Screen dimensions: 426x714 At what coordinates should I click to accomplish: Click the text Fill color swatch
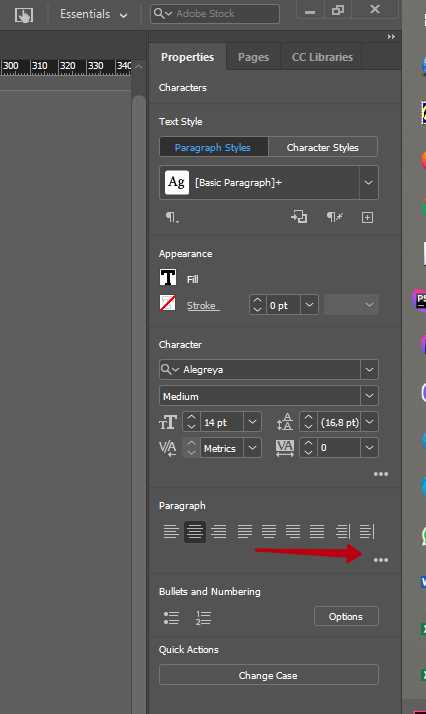click(168, 277)
